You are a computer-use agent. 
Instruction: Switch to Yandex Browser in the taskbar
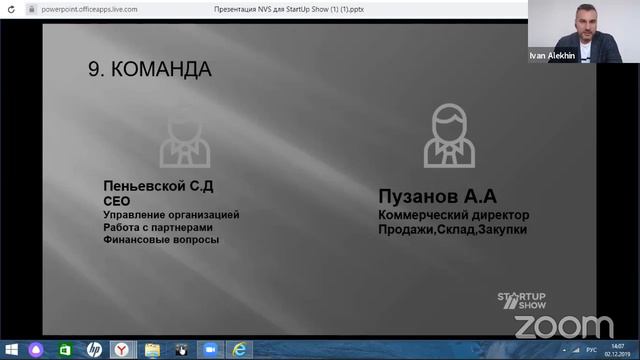[x=122, y=350]
